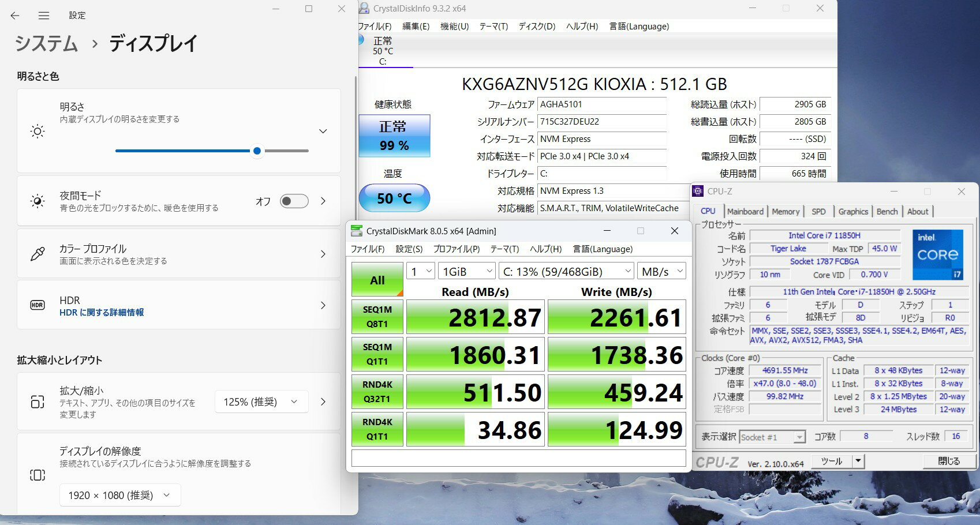Screen dimensions: 980x525
Task: Switch to the Mainboard tab in CPU-Z
Action: [745, 212]
